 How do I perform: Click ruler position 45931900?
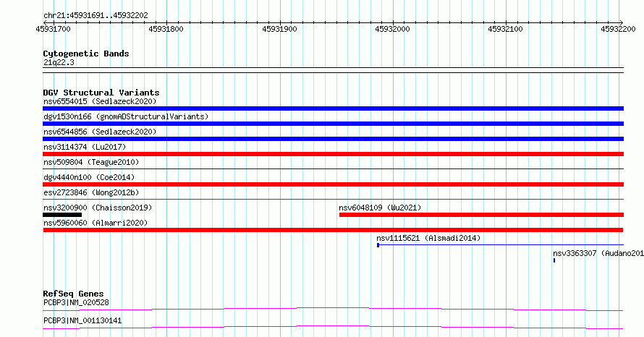pos(279,29)
